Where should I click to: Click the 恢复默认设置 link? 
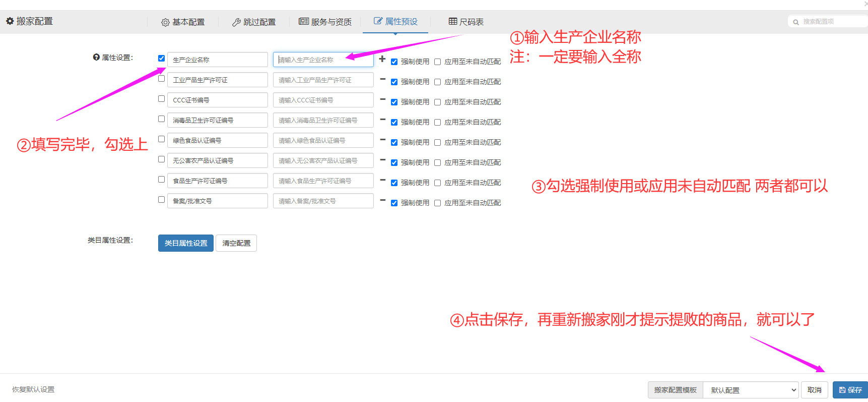(33, 389)
